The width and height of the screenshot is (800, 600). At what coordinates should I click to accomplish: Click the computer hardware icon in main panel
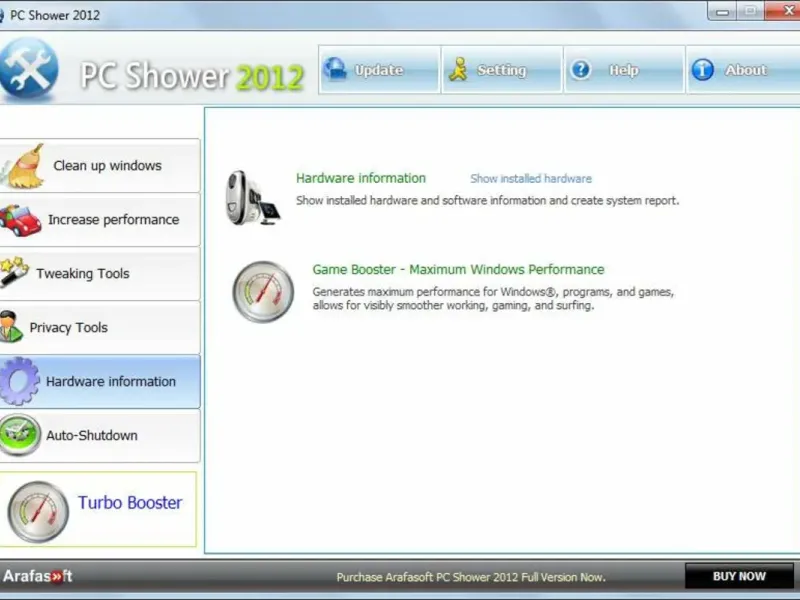[253, 197]
